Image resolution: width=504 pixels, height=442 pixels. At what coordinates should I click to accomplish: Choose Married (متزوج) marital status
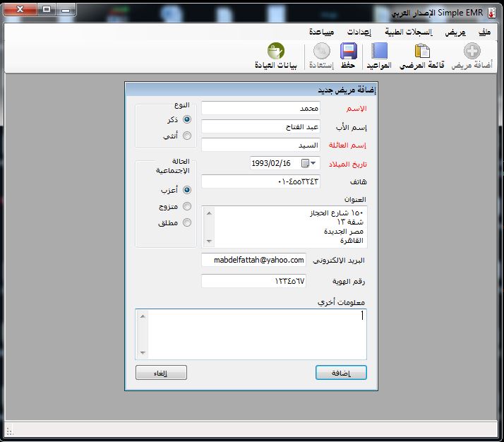[x=187, y=206]
